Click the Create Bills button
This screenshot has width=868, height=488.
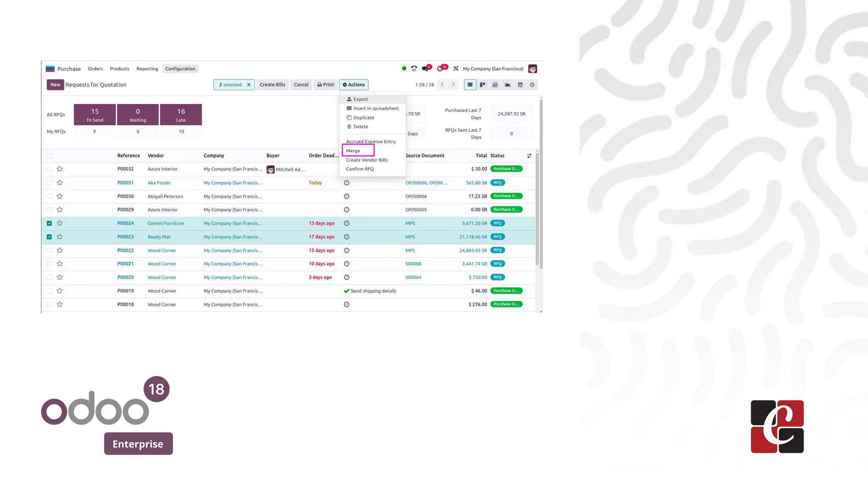[x=272, y=85]
